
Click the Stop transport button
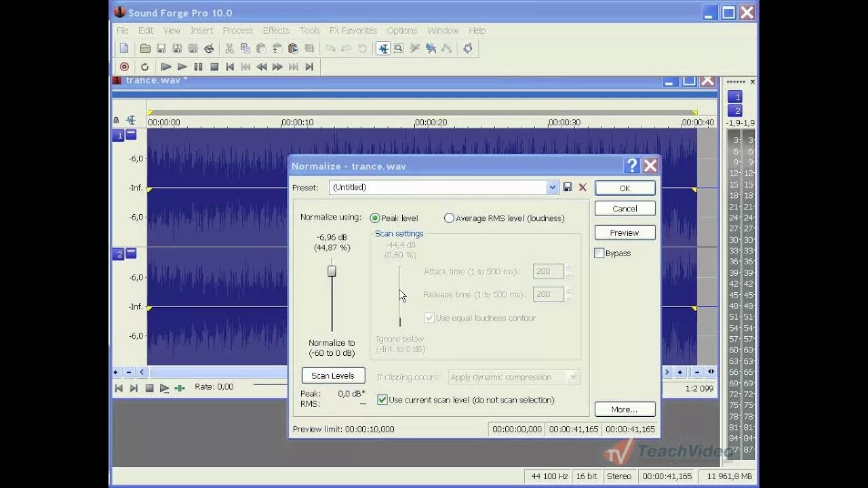(214, 66)
